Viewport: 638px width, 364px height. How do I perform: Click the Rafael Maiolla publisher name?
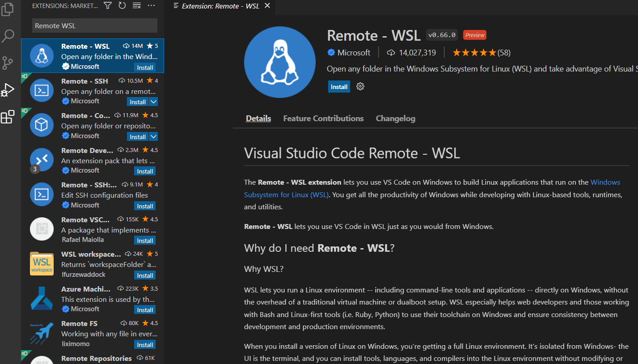point(83,240)
